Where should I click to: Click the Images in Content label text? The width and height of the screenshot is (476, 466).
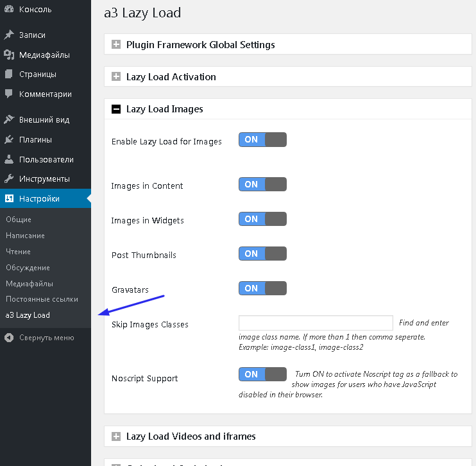[x=148, y=186]
